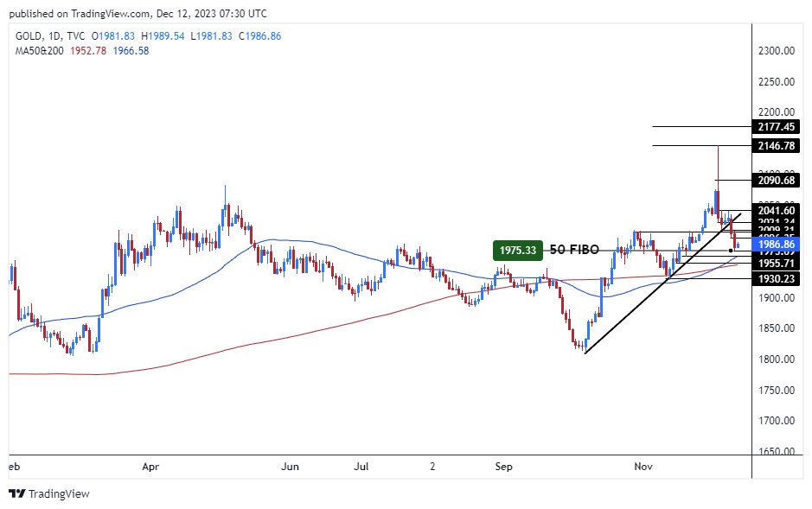Click the 2300.00 mark on price scale

click(776, 51)
